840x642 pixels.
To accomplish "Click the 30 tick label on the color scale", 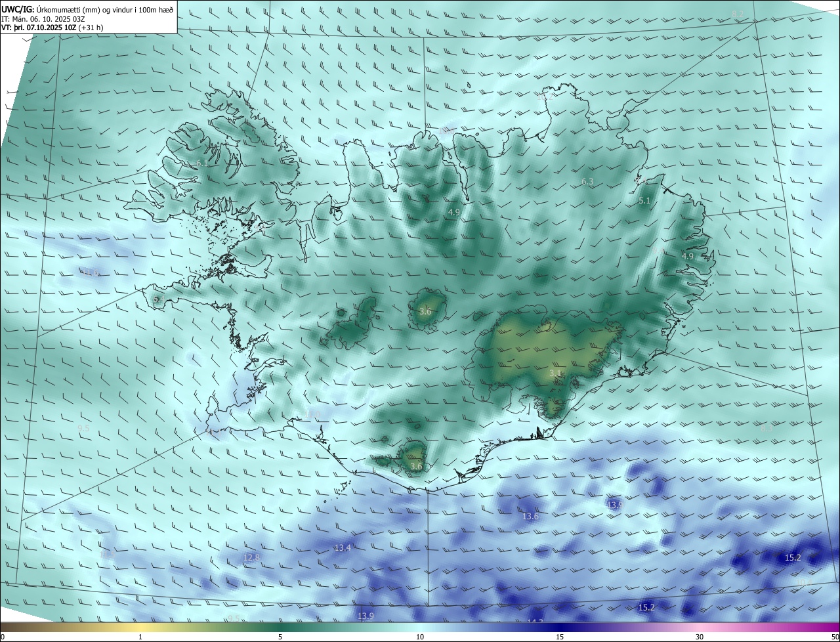I will click(x=700, y=637).
